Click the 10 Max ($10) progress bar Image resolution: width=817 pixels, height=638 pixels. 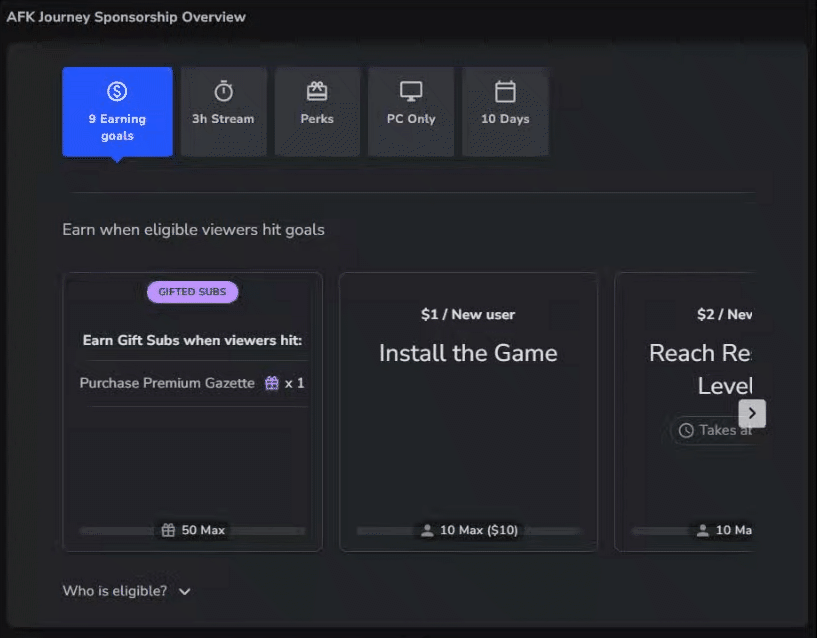click(468, 531)
